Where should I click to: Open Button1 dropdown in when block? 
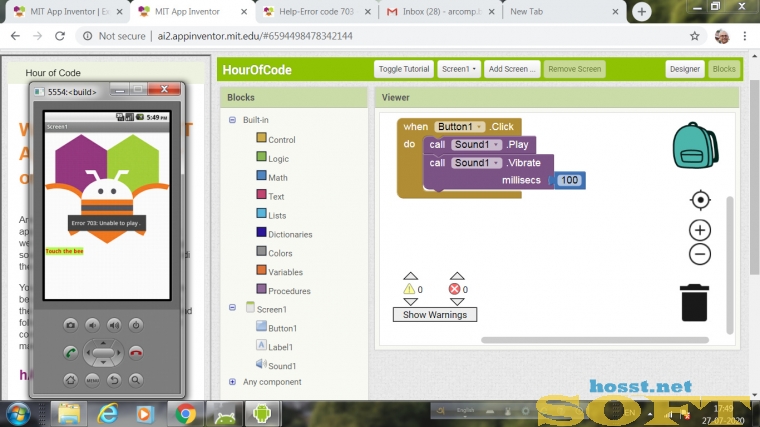[x=459, y=127]
